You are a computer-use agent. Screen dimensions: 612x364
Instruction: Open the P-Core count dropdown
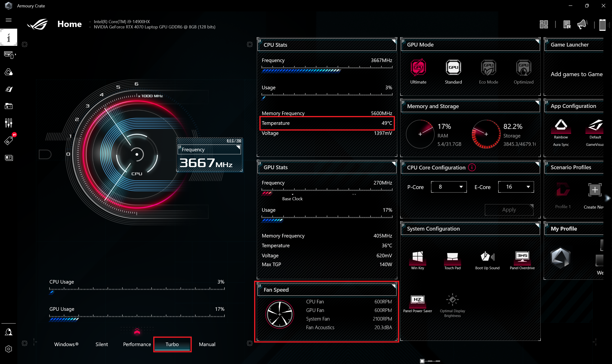(x=448, y=187)
